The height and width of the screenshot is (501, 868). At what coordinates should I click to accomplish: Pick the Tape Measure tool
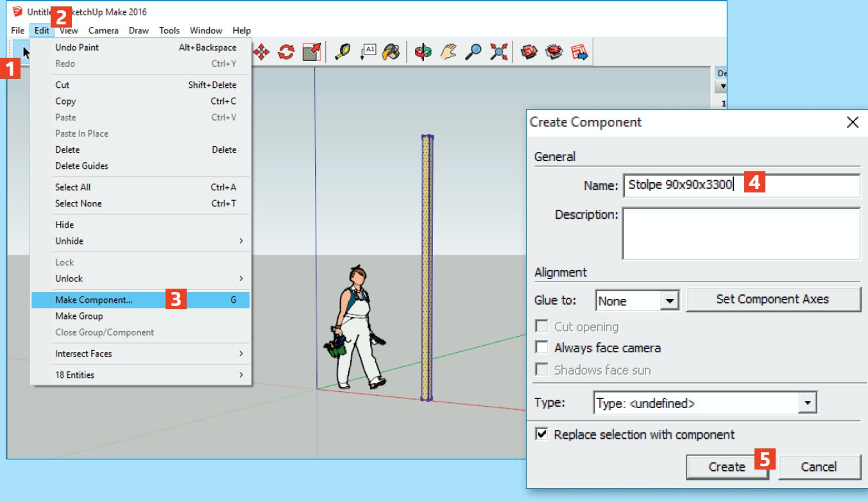point(343,52)
